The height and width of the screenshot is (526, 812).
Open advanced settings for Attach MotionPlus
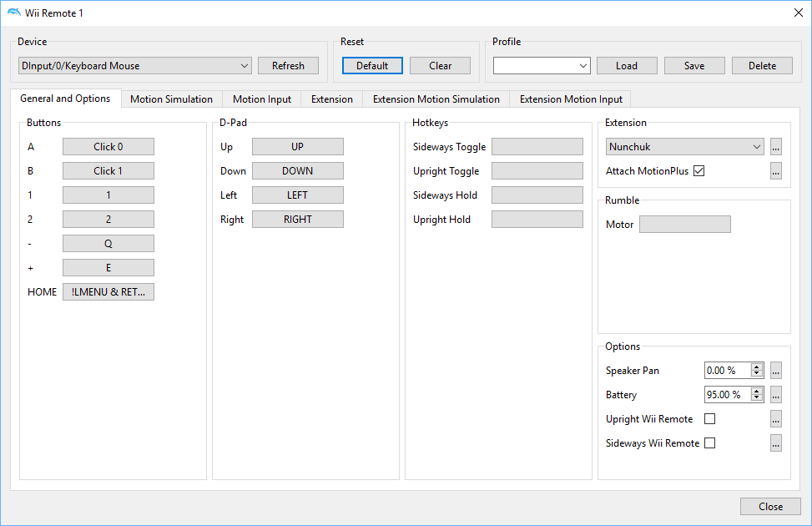(775, 170)
